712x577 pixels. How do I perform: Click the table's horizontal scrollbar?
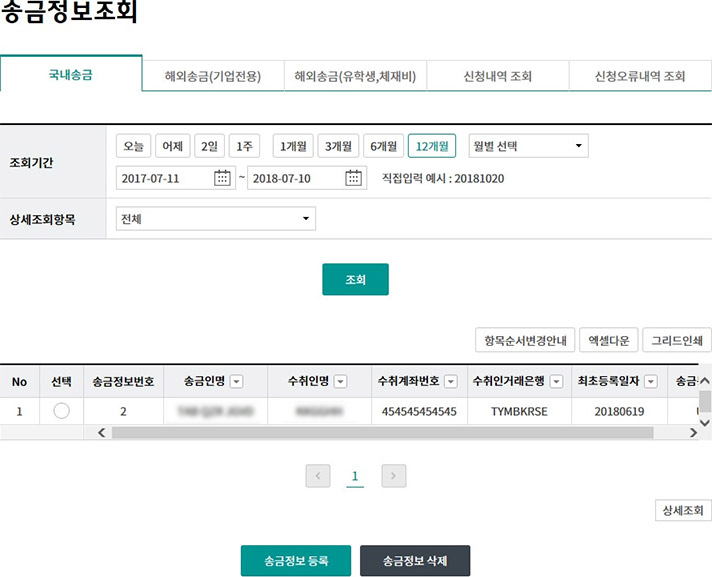click(x=380, y=433)
